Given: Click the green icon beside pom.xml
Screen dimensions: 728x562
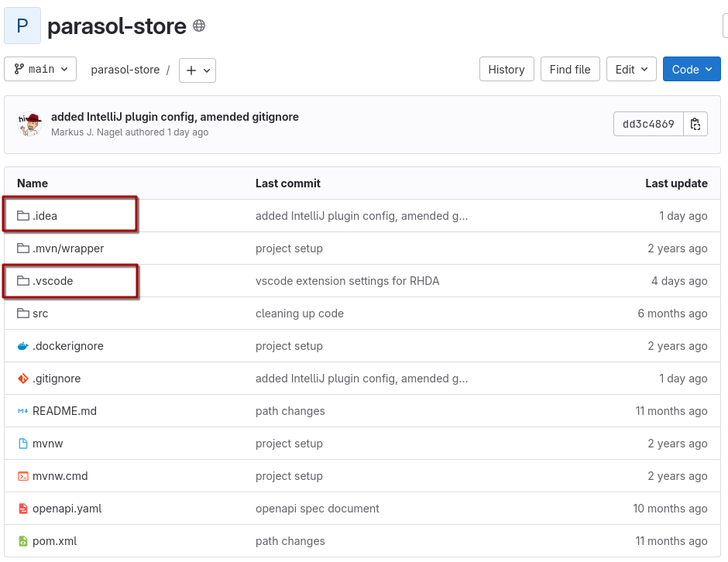Looking at the screenshot, I should click(x=22, y=541).
